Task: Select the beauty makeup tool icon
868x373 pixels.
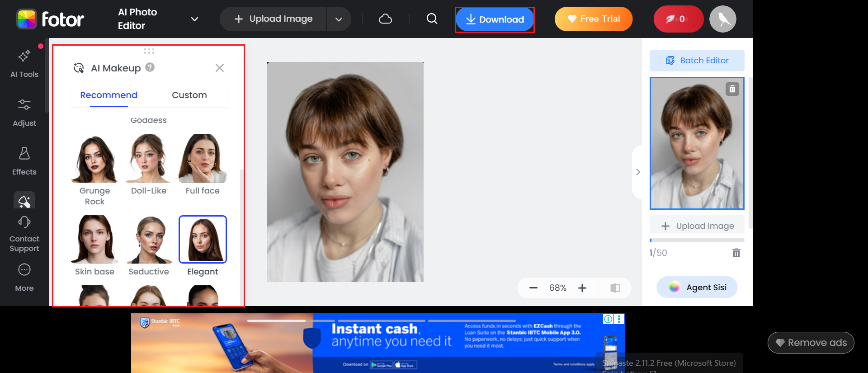Action: click(x=24, y=201)
